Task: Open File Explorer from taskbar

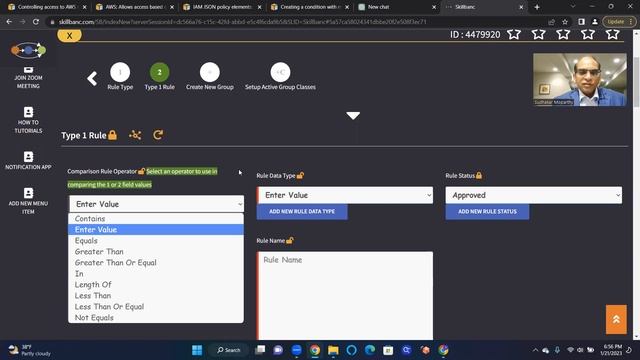Action: 333,350
